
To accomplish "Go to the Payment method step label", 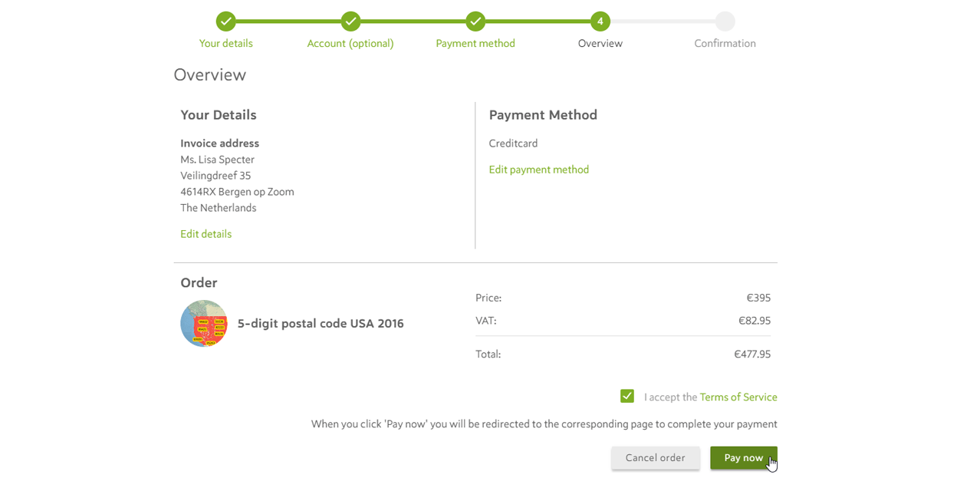I will (x=475, y=44).
